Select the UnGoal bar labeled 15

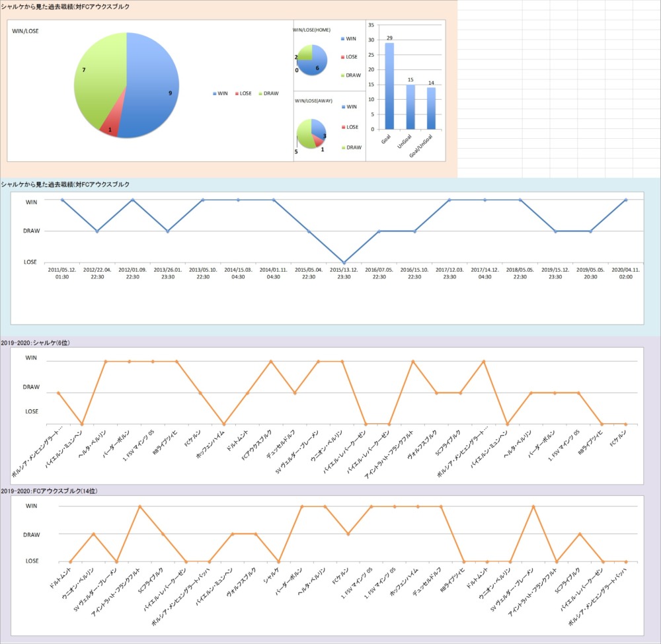coord(410,107)
